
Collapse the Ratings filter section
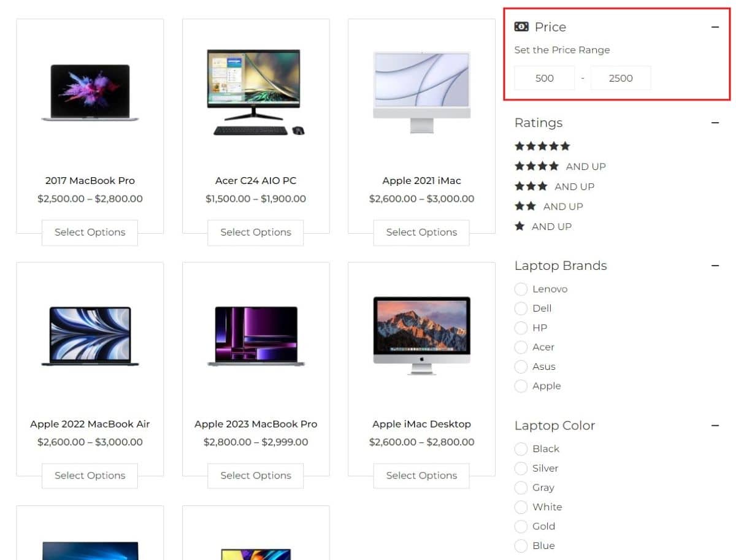coord(715,123)
